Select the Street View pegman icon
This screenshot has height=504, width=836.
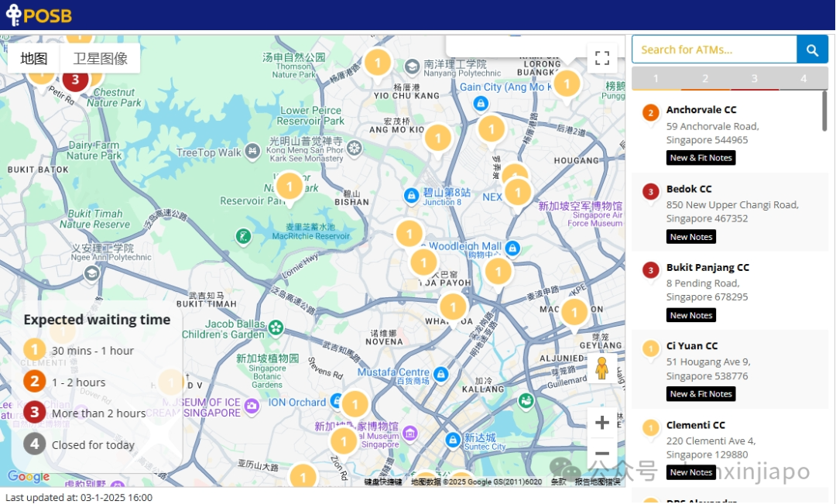pos(602,368)
